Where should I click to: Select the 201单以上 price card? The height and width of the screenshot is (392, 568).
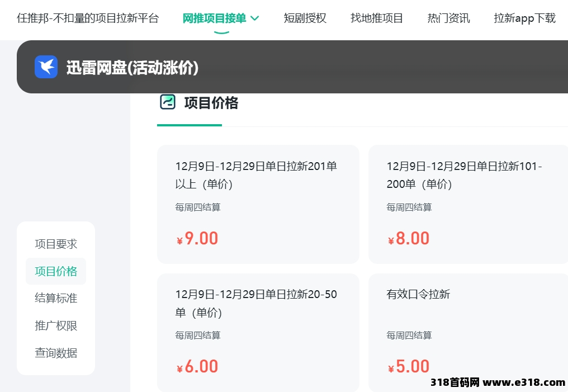(258, 204)
